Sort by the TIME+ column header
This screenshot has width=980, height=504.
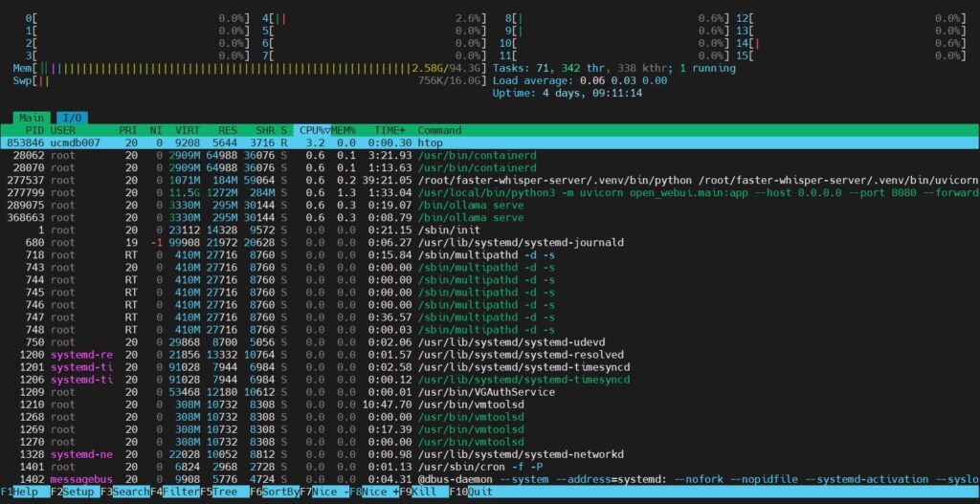click(x=390, y=130)
